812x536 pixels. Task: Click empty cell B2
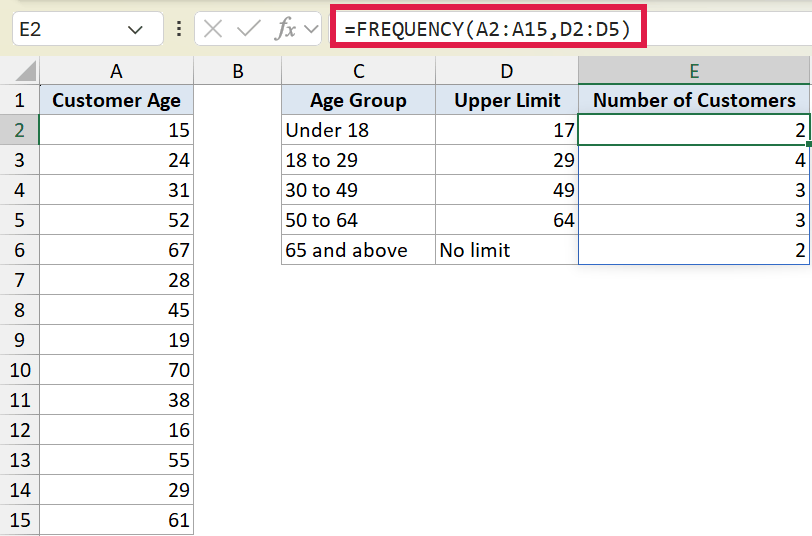click(238, 130)
